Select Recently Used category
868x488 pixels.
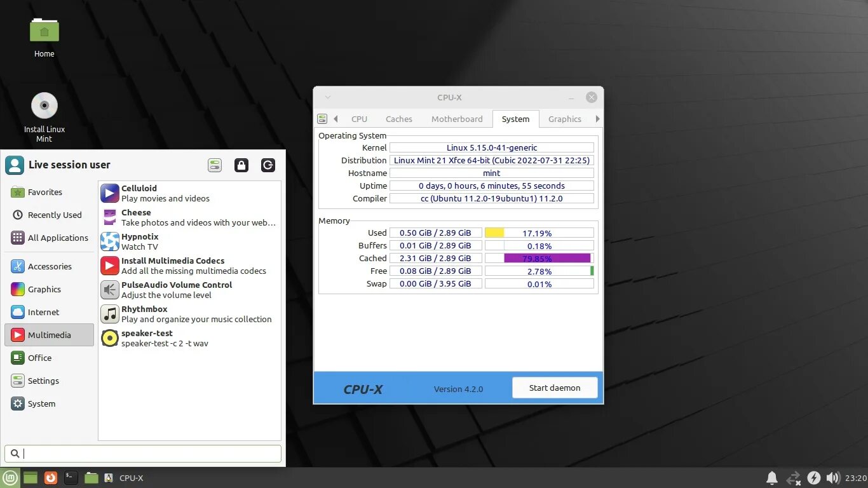pyautogui.click(x=50, y=215)
